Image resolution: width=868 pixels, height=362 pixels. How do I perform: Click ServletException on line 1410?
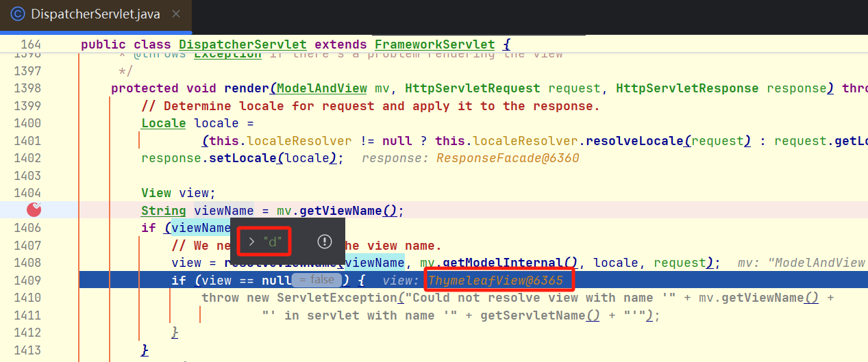[337, 298]
